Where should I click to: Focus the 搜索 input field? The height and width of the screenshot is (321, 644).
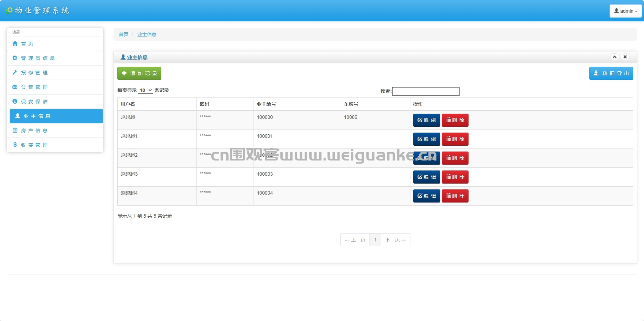426,91
